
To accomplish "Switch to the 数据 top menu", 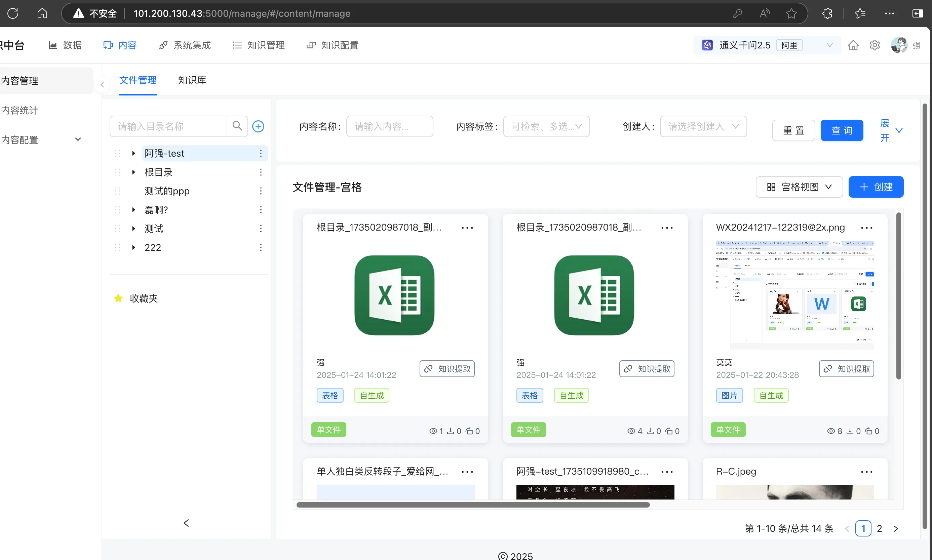I will tap(65, 45).
